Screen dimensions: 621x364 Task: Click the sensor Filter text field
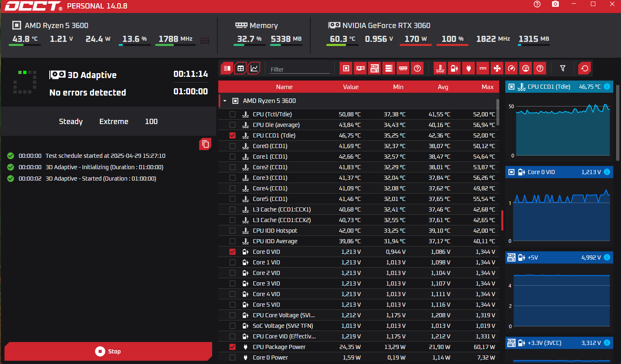tap(300, 70)
